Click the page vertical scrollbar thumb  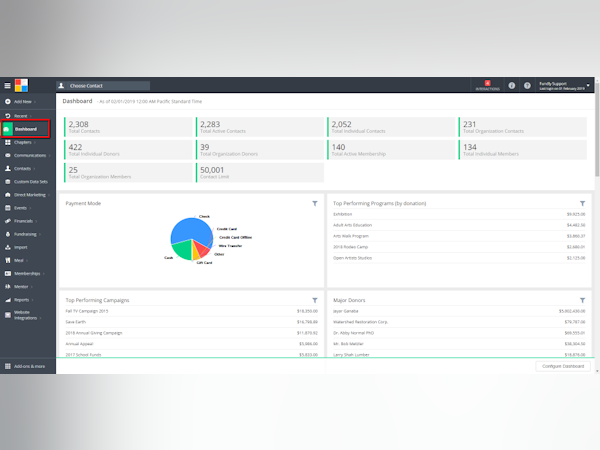[x=597, y=130]
